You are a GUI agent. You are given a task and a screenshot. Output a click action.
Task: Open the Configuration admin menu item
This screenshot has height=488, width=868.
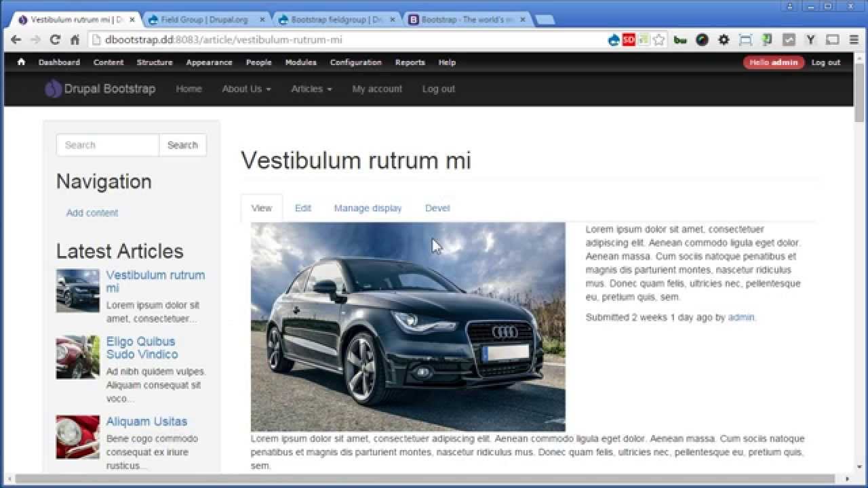356,62
